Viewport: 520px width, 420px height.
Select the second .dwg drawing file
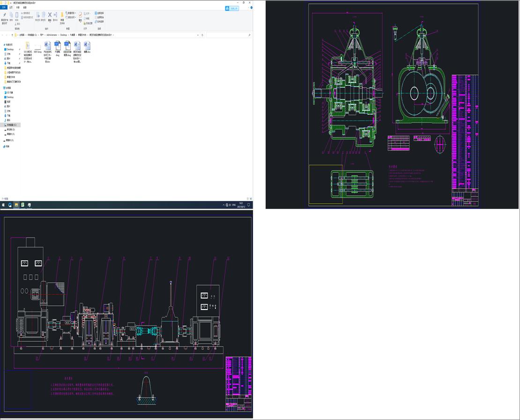67,49
